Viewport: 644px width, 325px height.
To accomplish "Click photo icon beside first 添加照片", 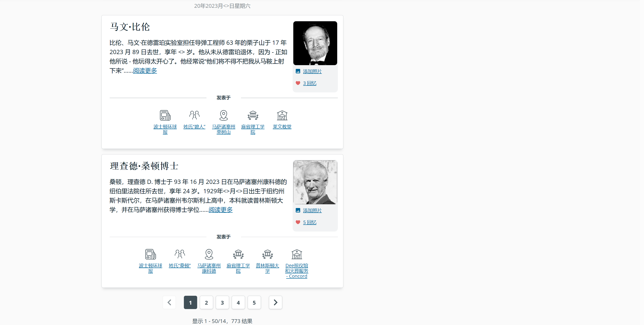I will point(298,71).
